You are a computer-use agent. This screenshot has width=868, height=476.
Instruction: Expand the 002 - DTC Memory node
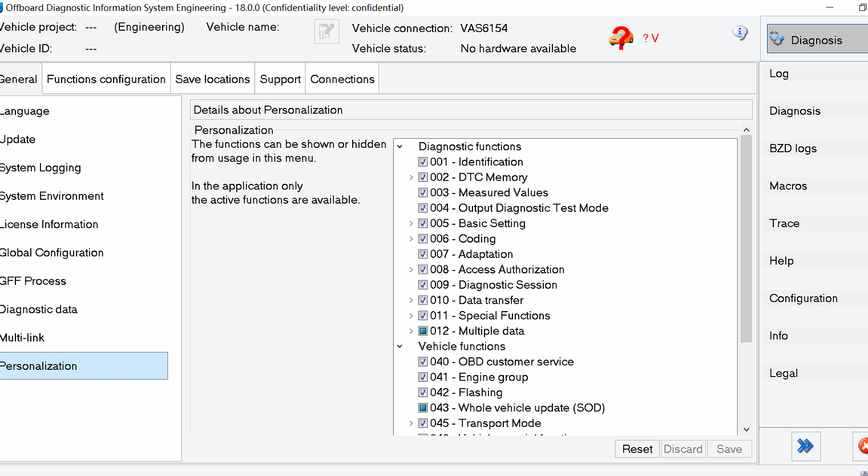tap(411, 177)
